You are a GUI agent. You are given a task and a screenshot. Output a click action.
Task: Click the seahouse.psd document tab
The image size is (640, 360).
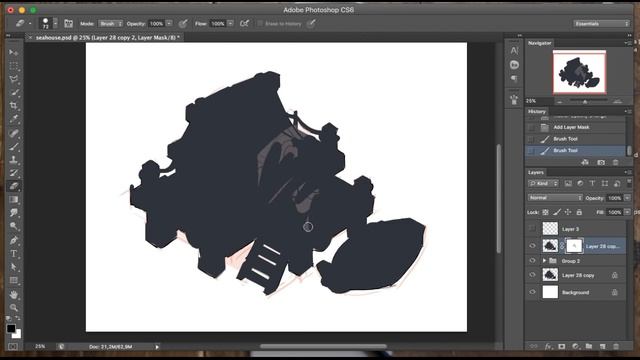point(106,38)
